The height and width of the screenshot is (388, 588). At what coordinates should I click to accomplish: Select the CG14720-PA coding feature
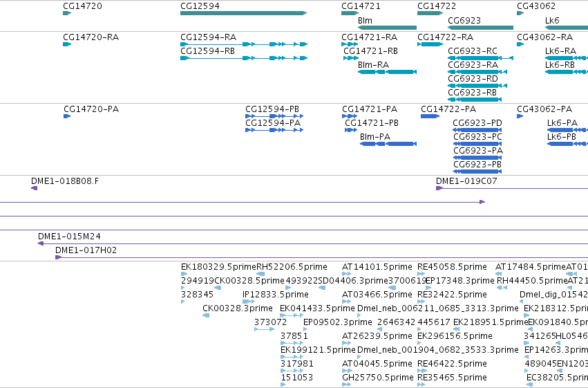(x=67, y=116)
